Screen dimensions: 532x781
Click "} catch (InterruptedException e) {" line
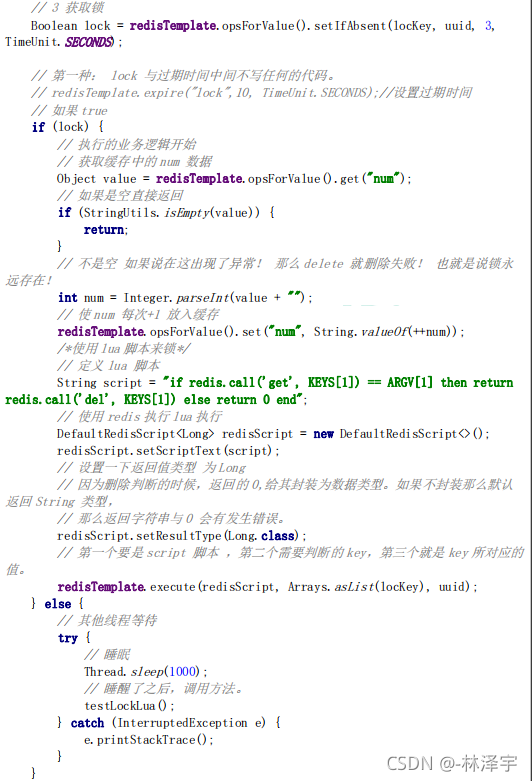pos(169,723)
